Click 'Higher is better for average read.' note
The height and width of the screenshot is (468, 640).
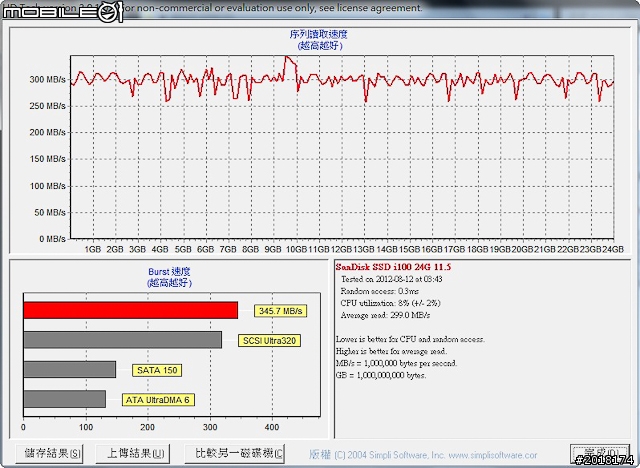click(391, 351)
